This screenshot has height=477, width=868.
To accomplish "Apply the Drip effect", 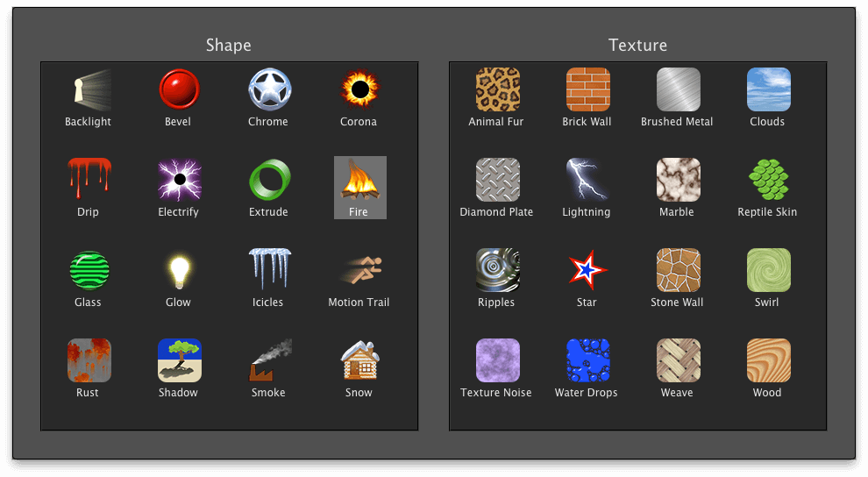I will pyautogui.click(x=89, y=181).
